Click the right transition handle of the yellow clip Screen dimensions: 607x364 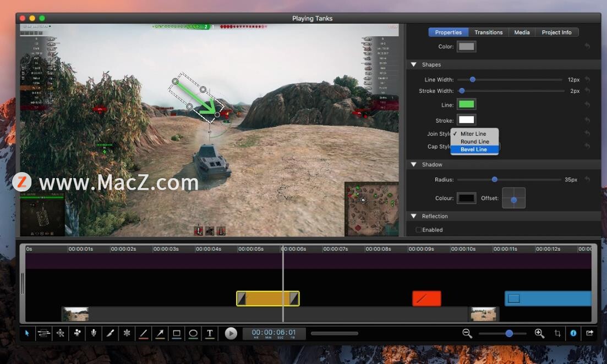click(x=294, y=299)
